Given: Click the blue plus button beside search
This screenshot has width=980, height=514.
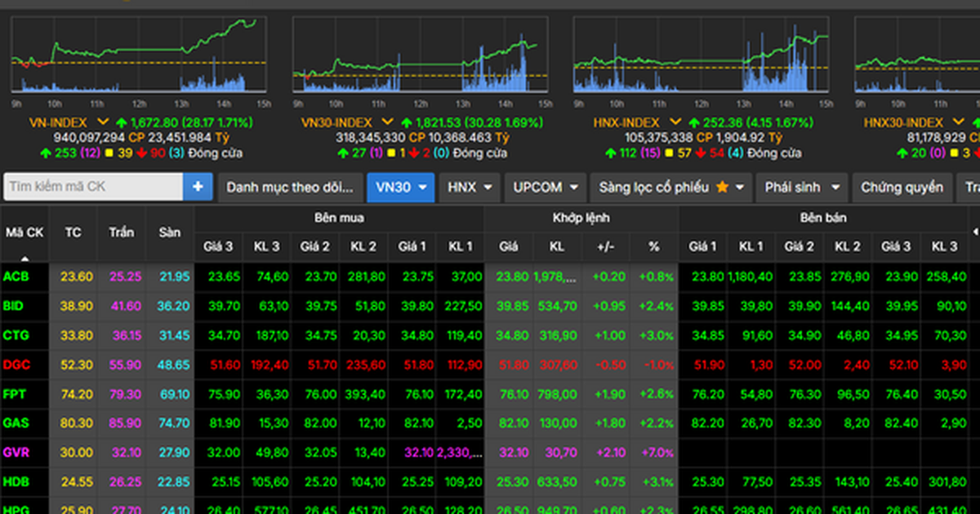Looking at the screenshot, I should [x=198, y=187].
